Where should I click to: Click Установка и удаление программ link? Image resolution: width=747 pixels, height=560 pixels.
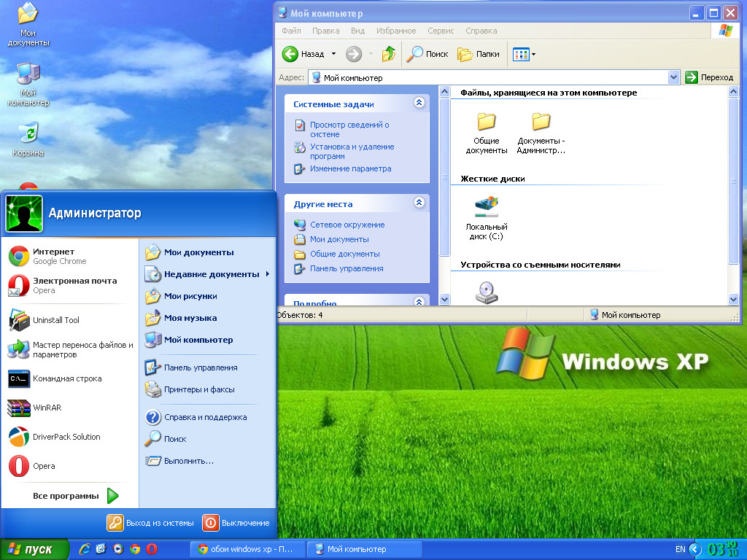[x=352, y=152]
